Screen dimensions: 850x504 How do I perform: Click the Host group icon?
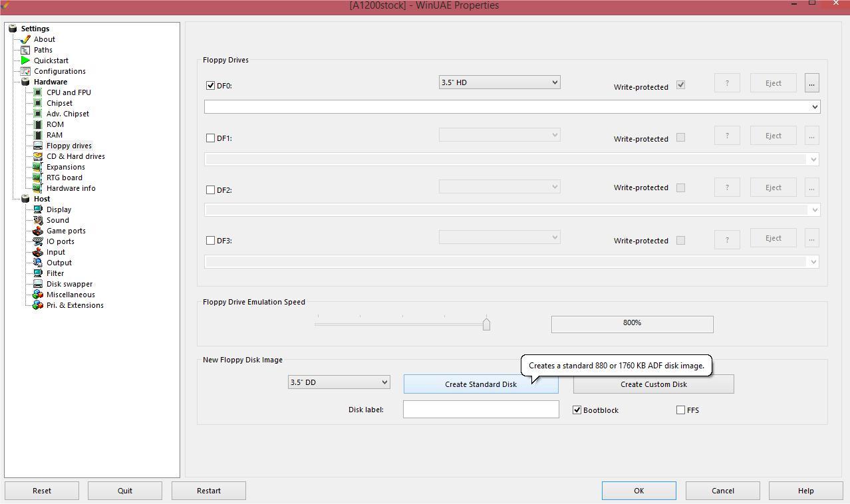(x=25, y=199)
